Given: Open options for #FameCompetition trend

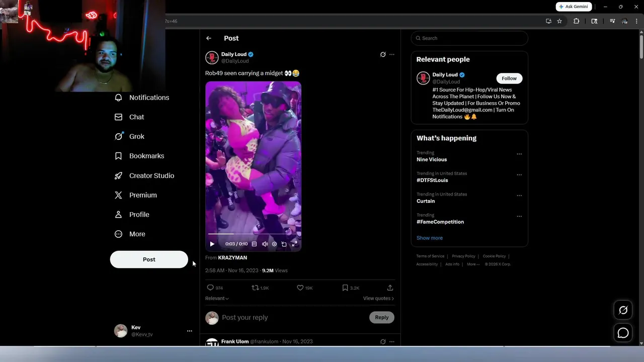Looking at the screenshot, I should (519, 216).
